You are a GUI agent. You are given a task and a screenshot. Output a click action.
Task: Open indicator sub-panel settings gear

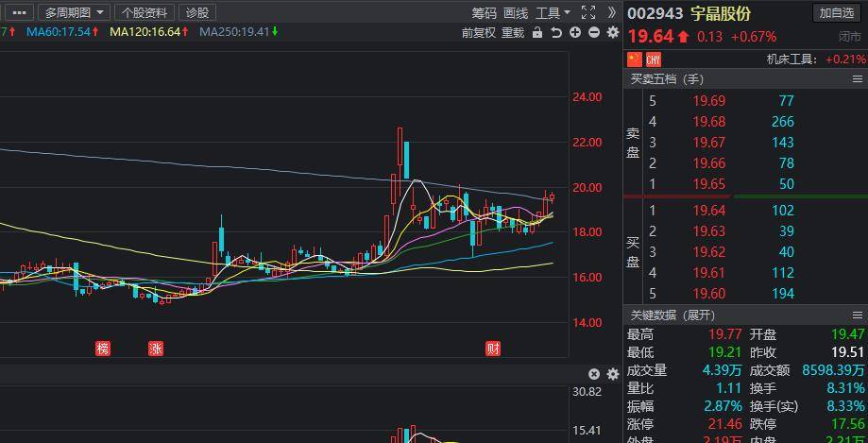(x=612, y=374)
